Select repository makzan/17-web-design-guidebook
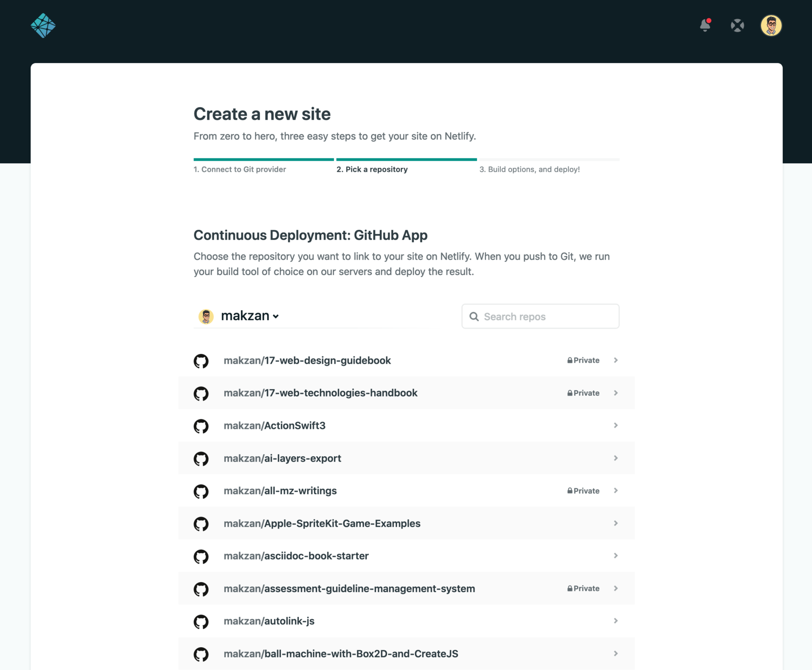This screenshot has width=812, height=670. pyautogui.click(x=406, y=360)
